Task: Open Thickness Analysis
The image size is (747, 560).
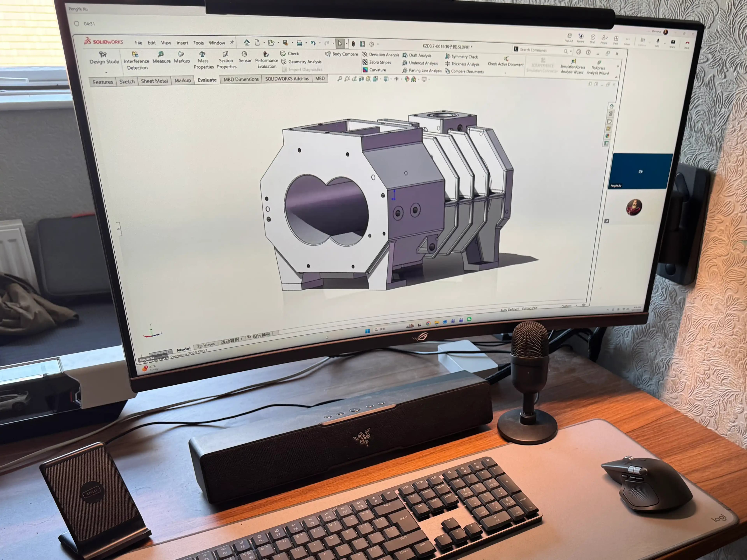Action: (462, 64)
